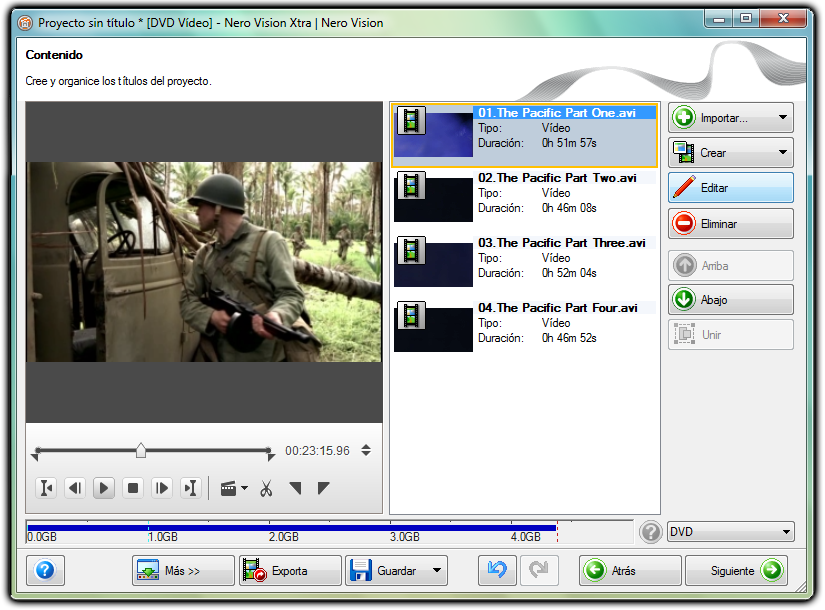
Task: Click the Más >> button
Action: pos(183,571)
